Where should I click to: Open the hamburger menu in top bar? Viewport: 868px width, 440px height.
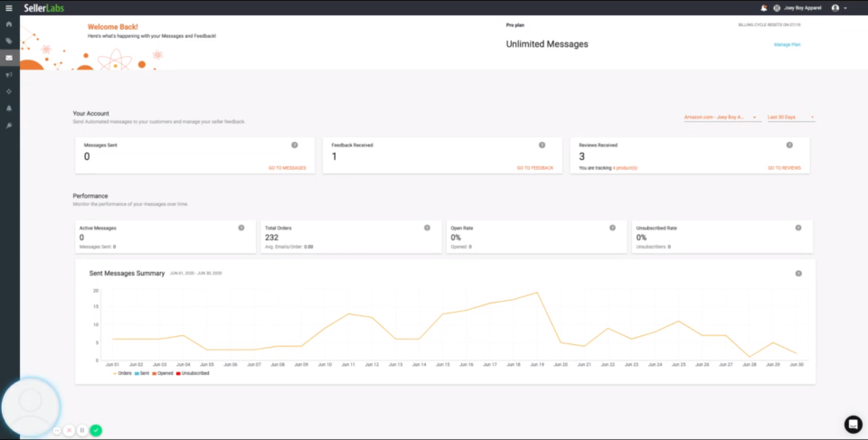click(x=9, y=8)
